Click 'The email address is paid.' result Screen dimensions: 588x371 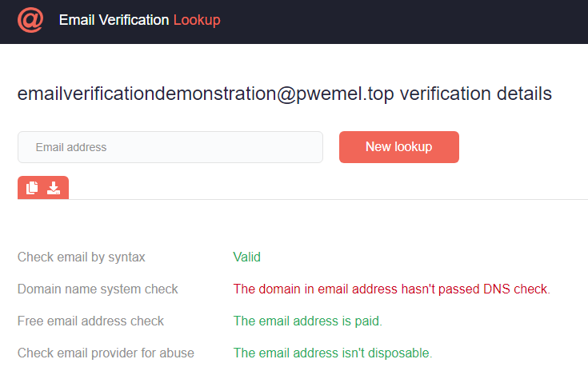308,321
